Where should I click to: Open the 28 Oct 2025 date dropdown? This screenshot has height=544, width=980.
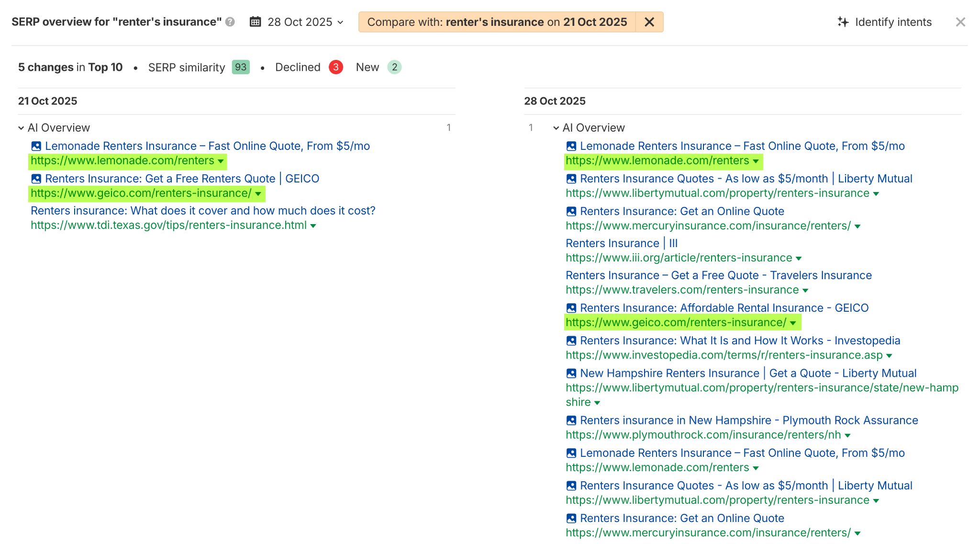pos(340,22)
